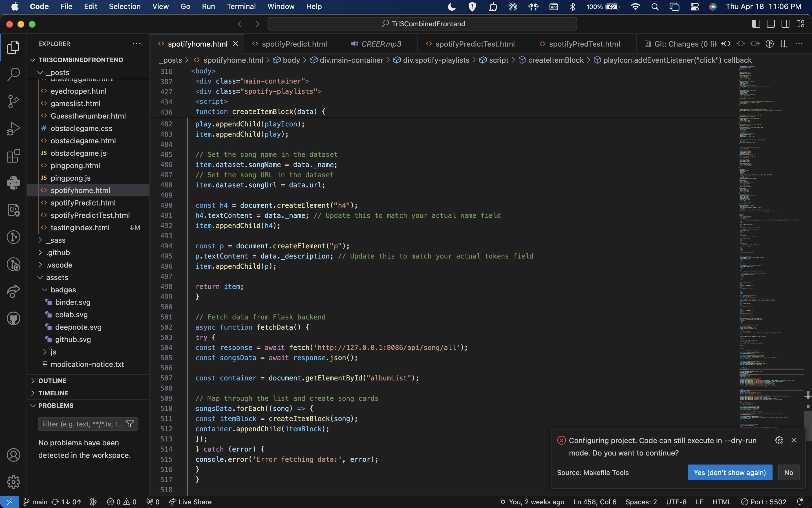Screen dimensions: 812x508
Task: Open the fetch API URL link
Action: 387,347
